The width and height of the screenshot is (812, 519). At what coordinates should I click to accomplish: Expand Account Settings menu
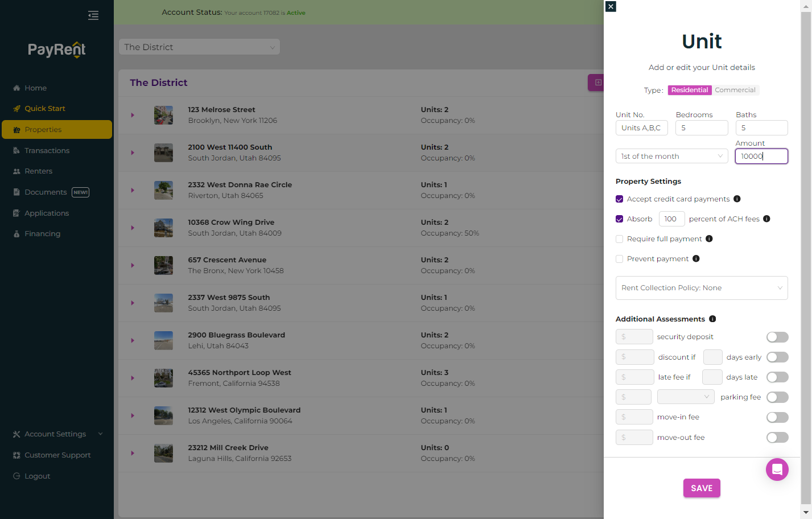(57, 434)
